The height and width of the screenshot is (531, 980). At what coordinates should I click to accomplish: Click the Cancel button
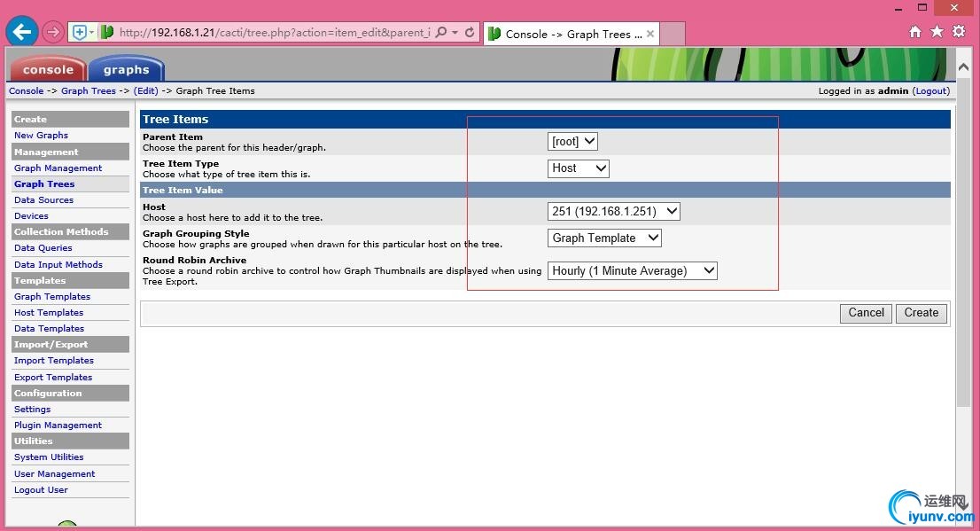866,313
